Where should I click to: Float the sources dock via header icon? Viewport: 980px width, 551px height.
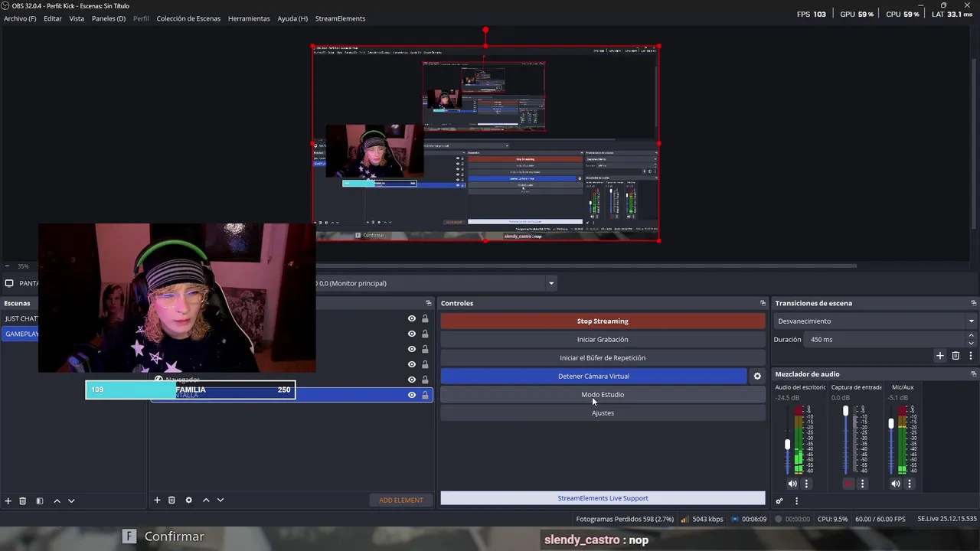(429, 303)
